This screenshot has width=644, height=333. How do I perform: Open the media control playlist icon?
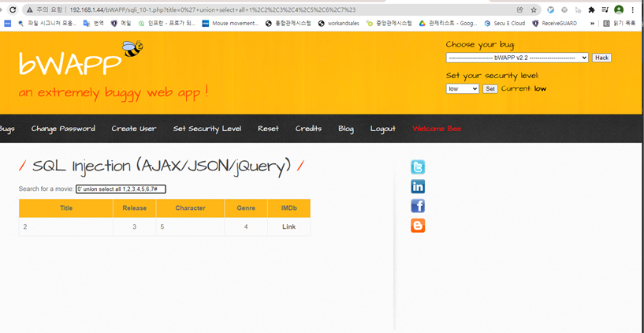[605, 10]
